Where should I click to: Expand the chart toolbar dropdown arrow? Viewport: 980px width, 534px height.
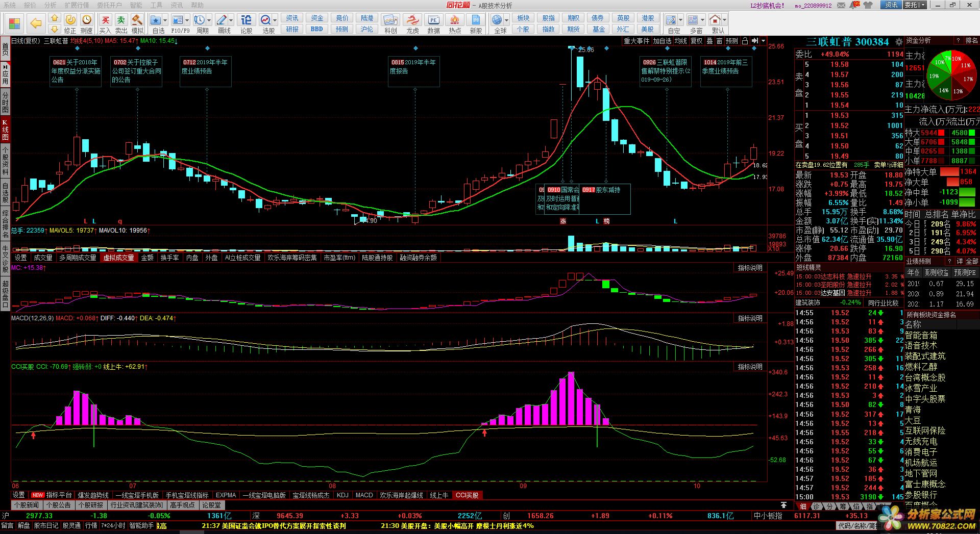pyautogui.click(x=763, y=41)
